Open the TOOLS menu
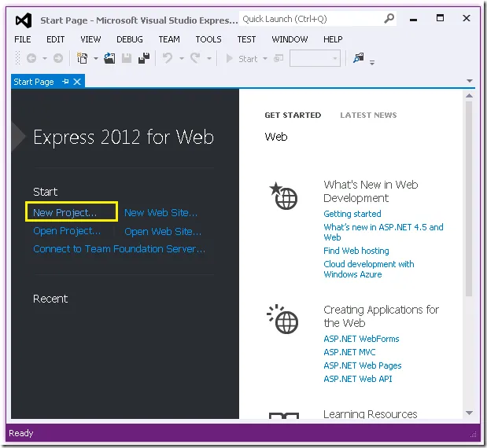The image size is (487, 448). pos(208,39)
